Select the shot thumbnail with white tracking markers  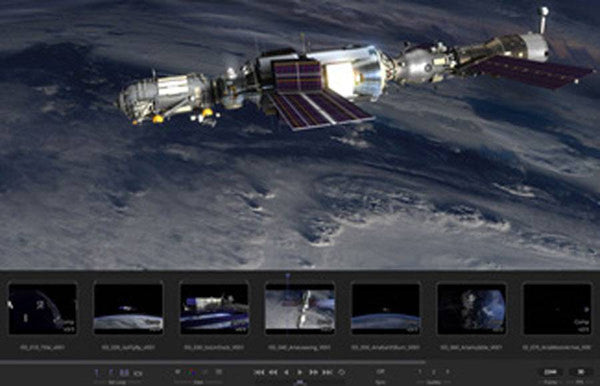click(x=42, y=309)
